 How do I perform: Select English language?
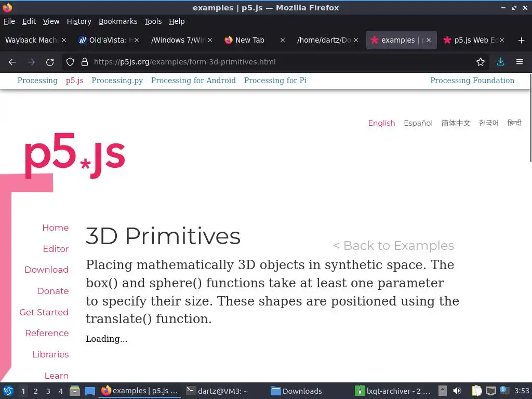pos(382,123)
